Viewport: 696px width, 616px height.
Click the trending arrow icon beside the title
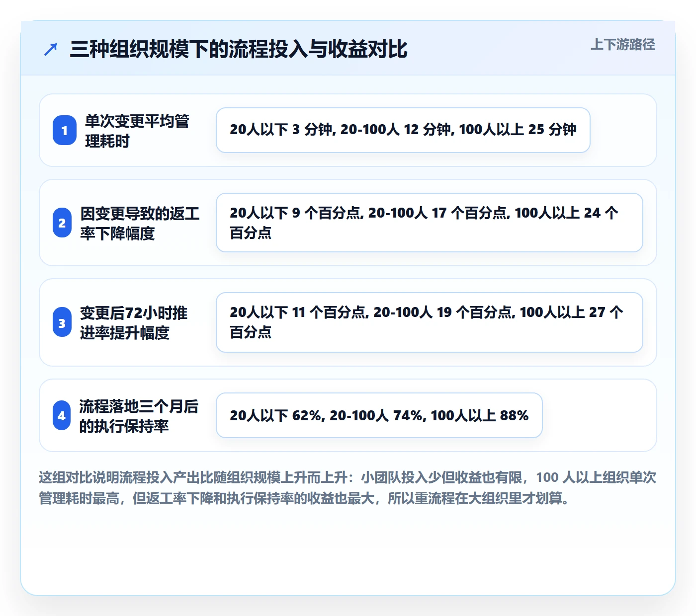[x=50, y=49]
